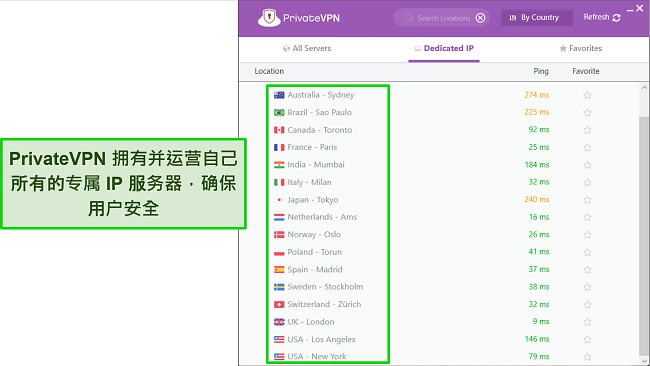The width and height of the screenshot is (650, 366).
Task: Click the Canada flag icon
Action: click(x=279, y=130)
